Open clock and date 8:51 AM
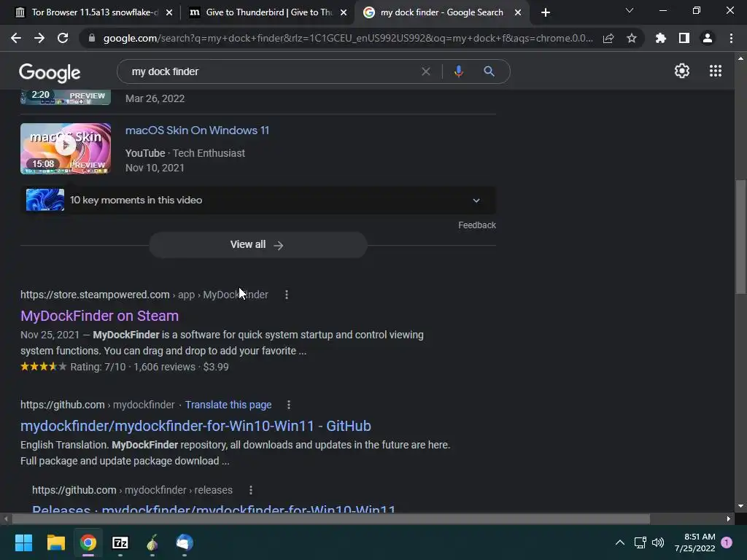Screen dimensions: 747x560 point(695,542)
